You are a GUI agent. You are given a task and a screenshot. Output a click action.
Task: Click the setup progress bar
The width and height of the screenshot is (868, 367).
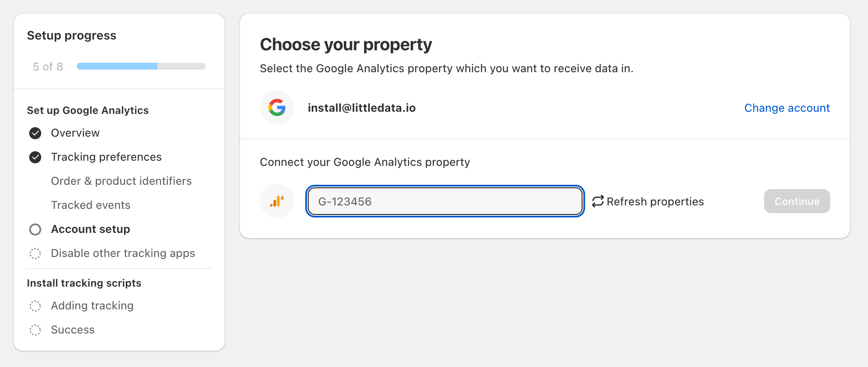[x=141, y=66]
